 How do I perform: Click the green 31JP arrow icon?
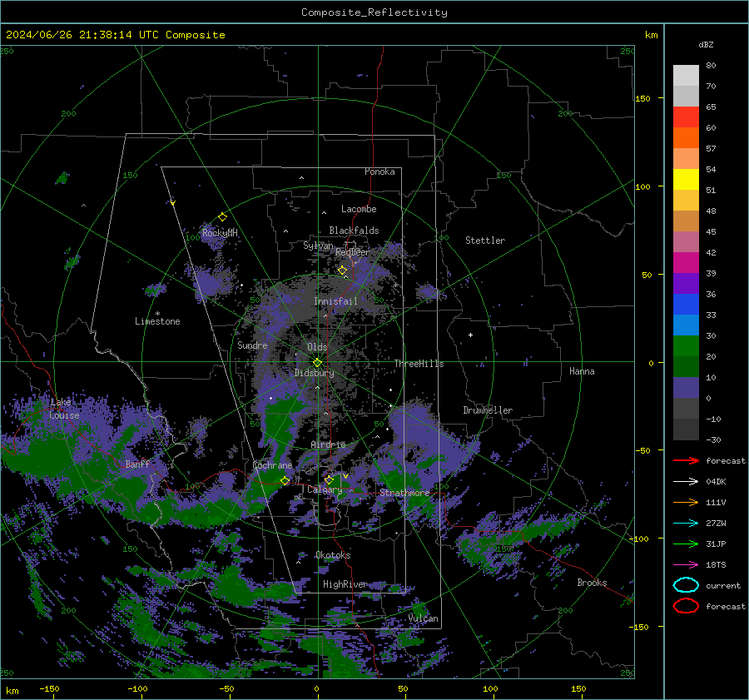point(686,544)
